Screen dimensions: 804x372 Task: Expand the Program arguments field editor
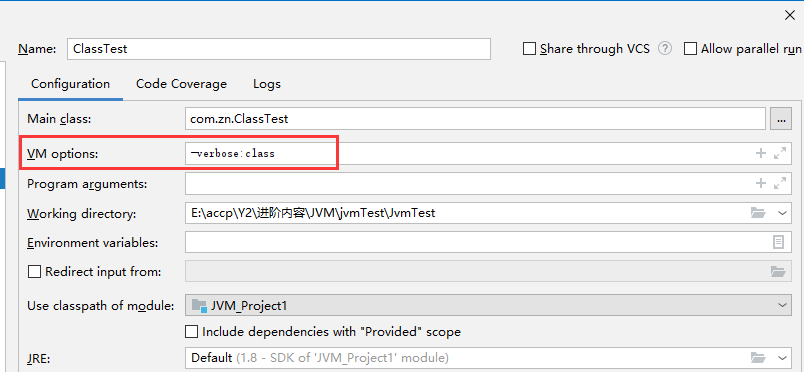(x=780, y=183)
